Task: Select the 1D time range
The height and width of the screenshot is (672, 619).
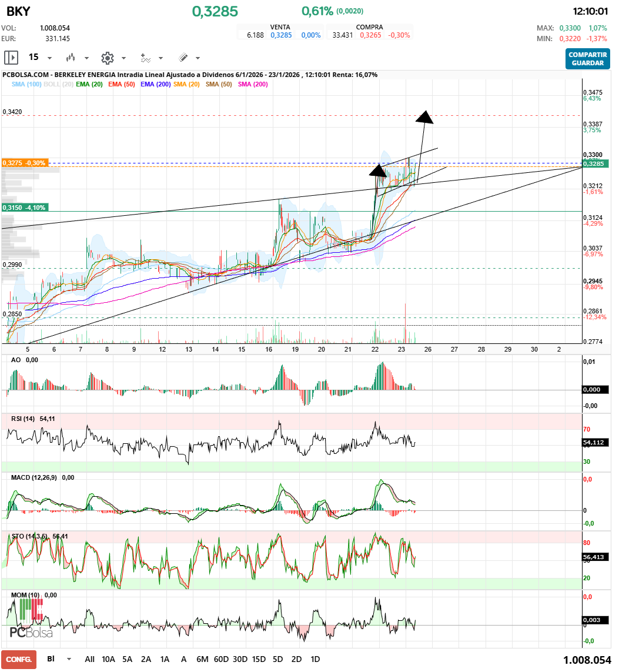Action: (315, 660)
